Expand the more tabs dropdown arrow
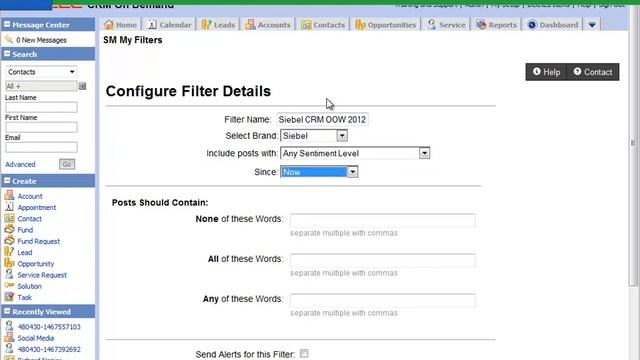 (592, 25)
